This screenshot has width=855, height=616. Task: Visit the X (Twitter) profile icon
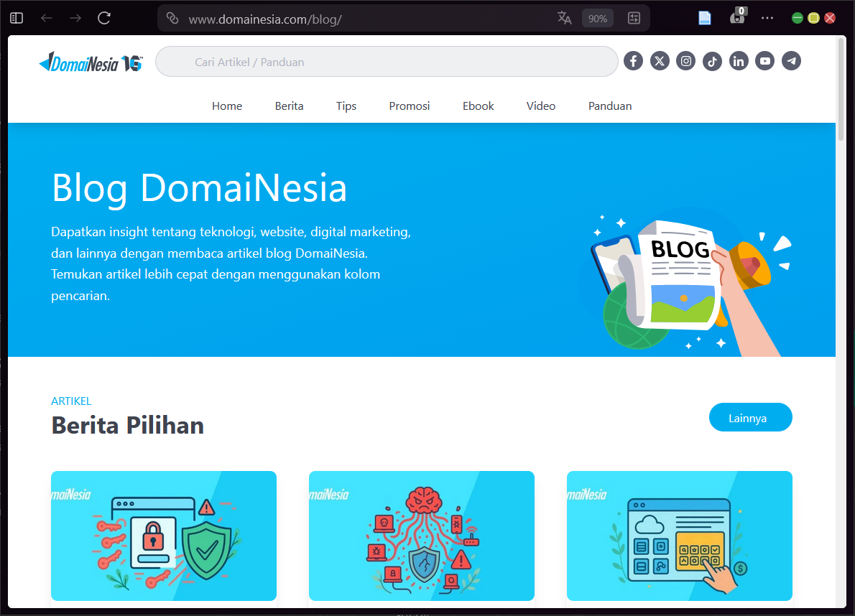click(660, 61)
